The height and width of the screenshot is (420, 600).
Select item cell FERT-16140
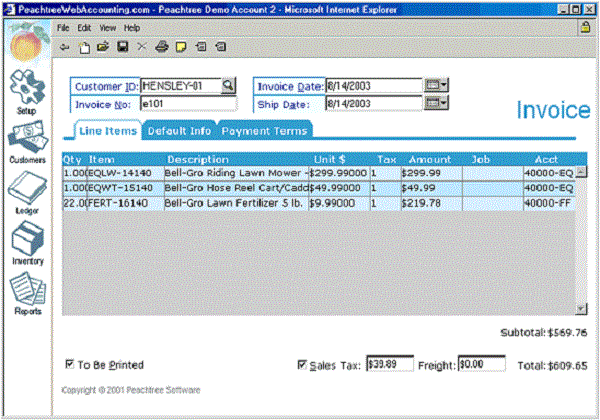point(126,203)
